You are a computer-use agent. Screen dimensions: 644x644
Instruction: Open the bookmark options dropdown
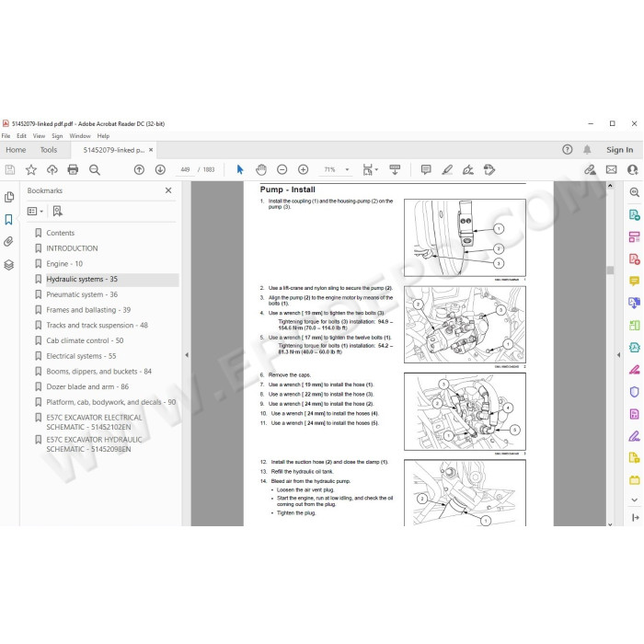[x=35, y=211]
